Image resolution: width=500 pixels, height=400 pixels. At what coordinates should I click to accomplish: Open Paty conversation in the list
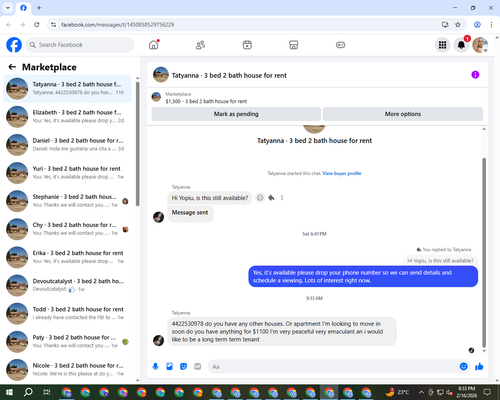pos(67,341)
